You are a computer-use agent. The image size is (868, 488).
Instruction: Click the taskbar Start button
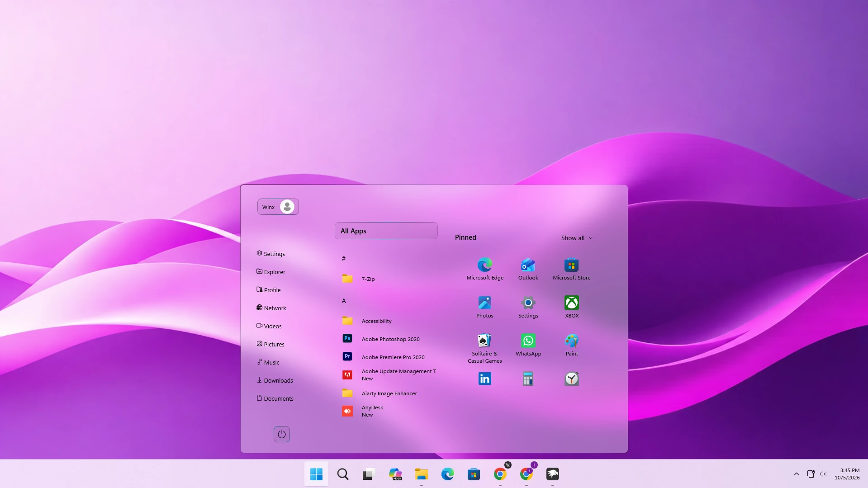click(316, 474)
